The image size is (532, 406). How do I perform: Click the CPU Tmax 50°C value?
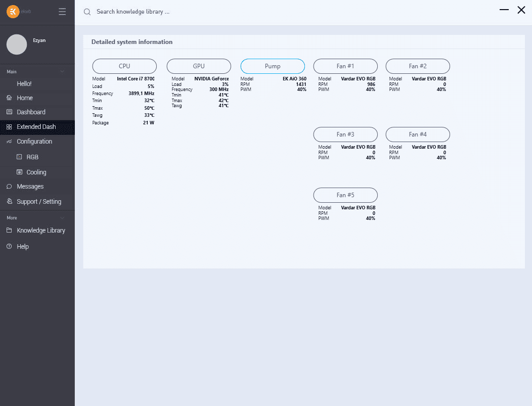coord(149,108)
